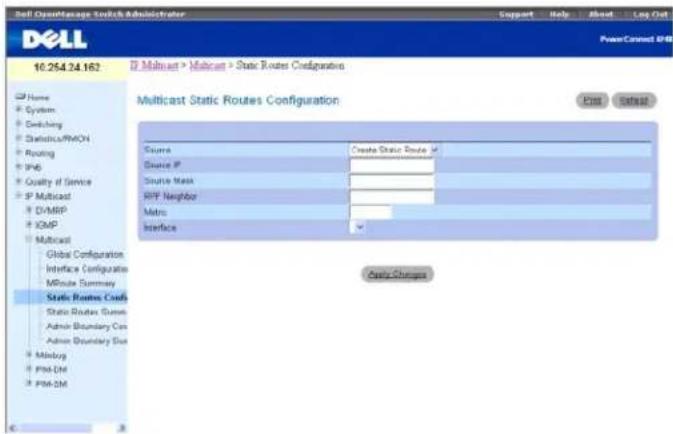
Task: Open the Home tree item
Action: [33, 97]
